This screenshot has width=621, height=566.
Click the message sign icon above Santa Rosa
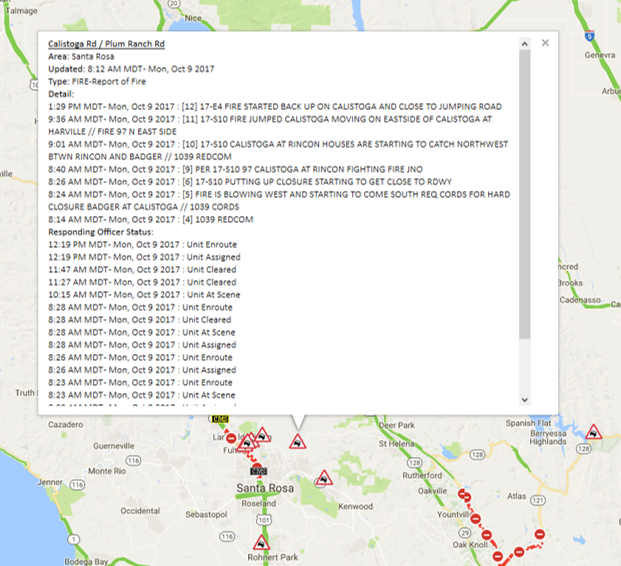[259, 470]
